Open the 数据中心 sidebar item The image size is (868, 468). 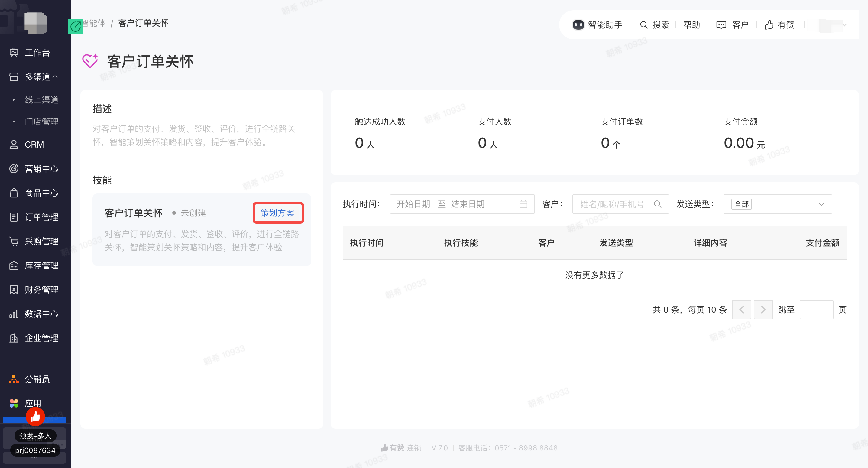[41, 314]
